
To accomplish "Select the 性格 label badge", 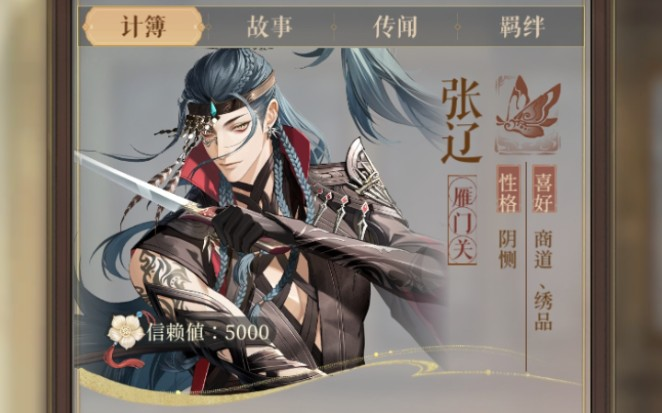I will click(x=508, y=189).
